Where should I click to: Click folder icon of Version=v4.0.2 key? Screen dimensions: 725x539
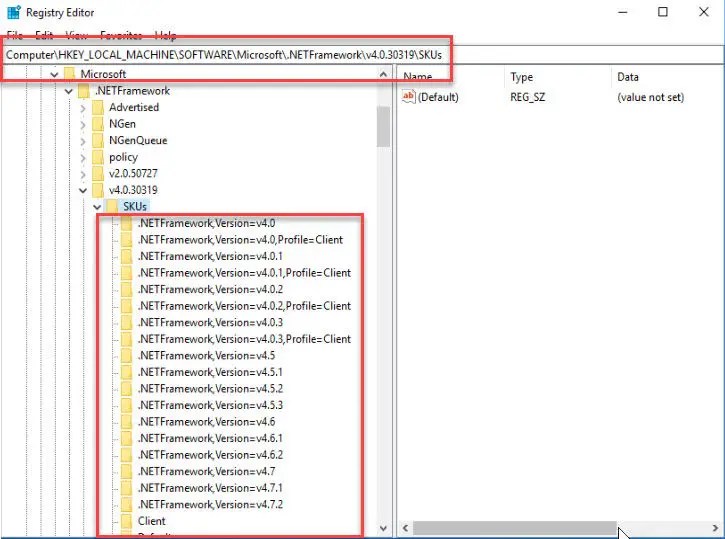(x=126, y=289)
